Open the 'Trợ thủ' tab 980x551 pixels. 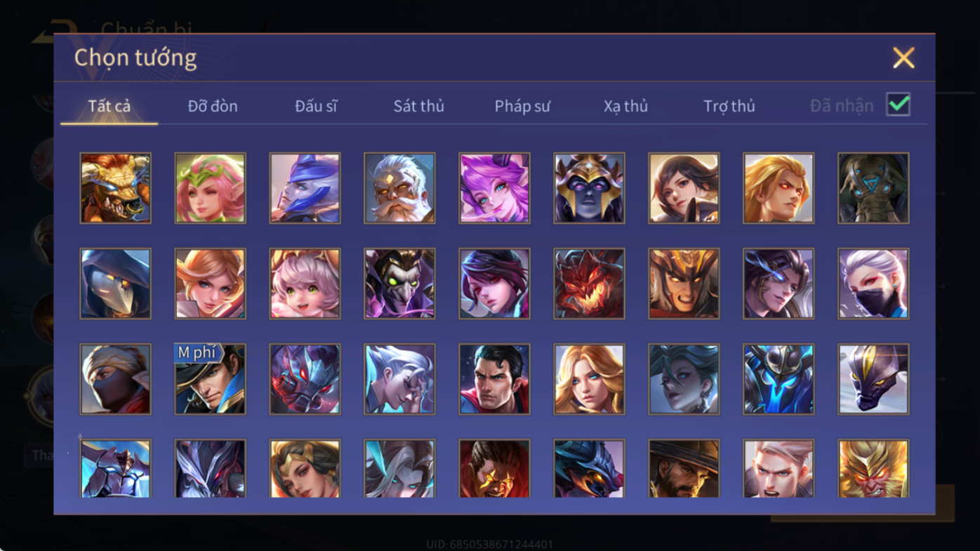(729, 106)
